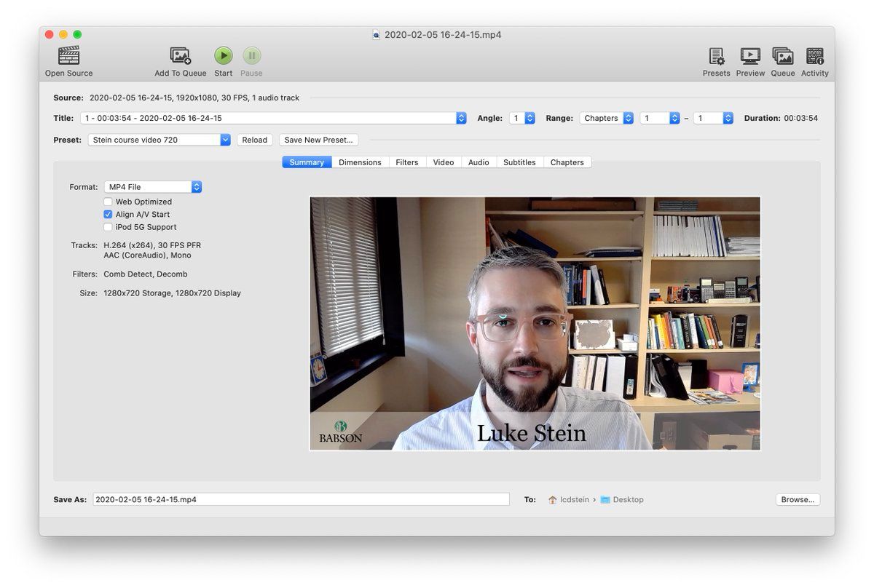The image size is (874, 588).
Task: Enable the iPod 5G Support checkbox
Action: 108,227
